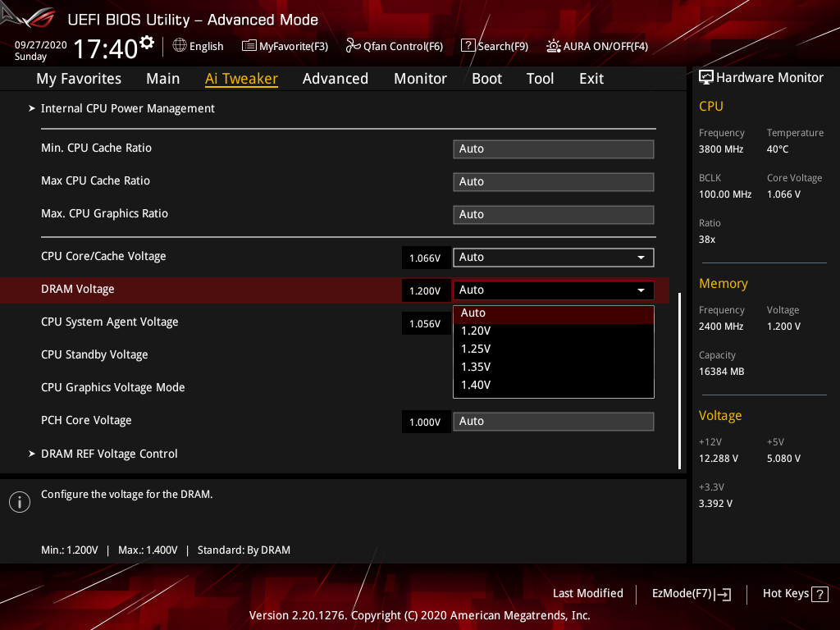Viewport: 840px width, 630px height.
Task: Go to the Monitor tab
Action: pos(420,79)
